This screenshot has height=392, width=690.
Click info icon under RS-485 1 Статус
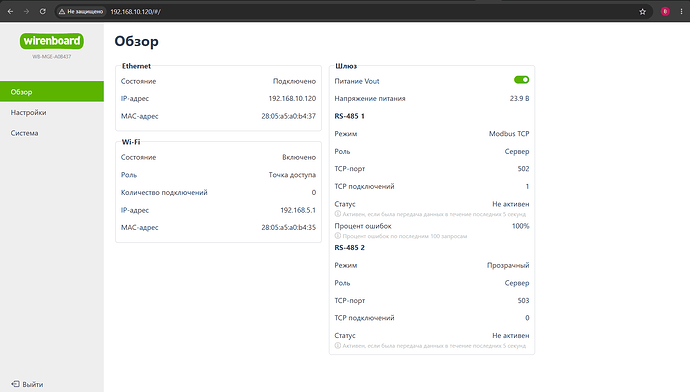338,214
